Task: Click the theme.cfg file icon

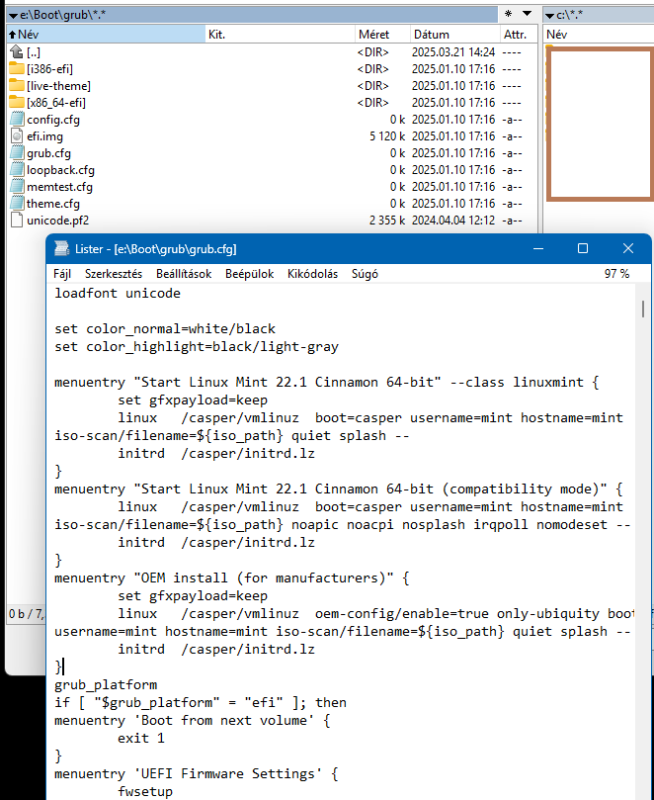Action: point(16,204)
